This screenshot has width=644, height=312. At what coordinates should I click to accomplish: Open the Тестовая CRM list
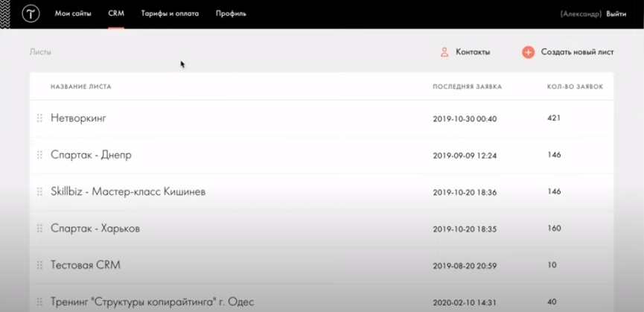[x=86, y=265]
